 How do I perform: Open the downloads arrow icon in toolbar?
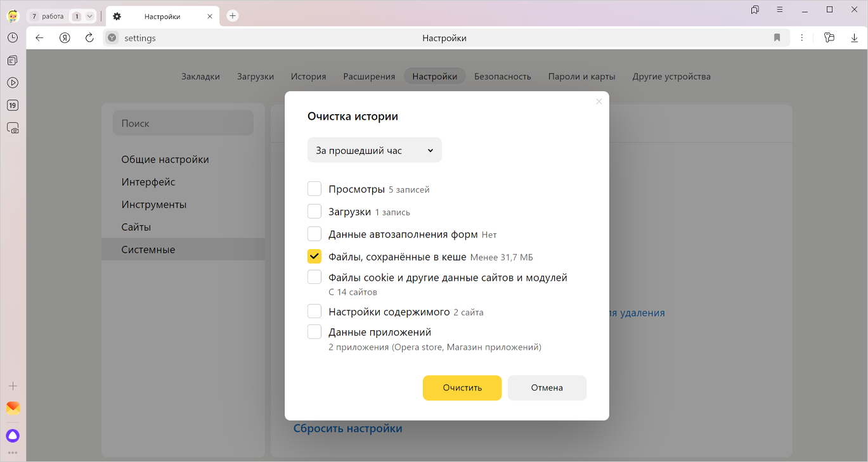[x=854, y=38]
